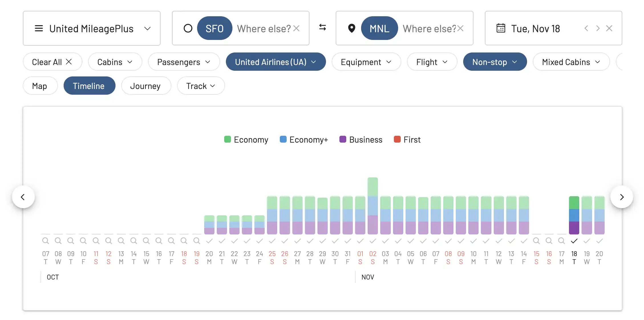Select the availability bar for Oct 20

tap(209, 225)
